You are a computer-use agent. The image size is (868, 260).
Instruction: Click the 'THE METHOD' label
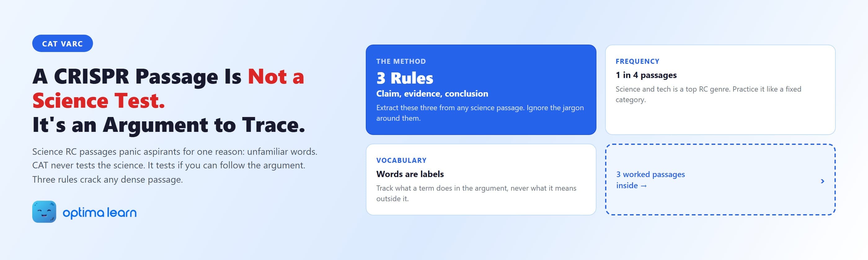click(x=401, y=61)
